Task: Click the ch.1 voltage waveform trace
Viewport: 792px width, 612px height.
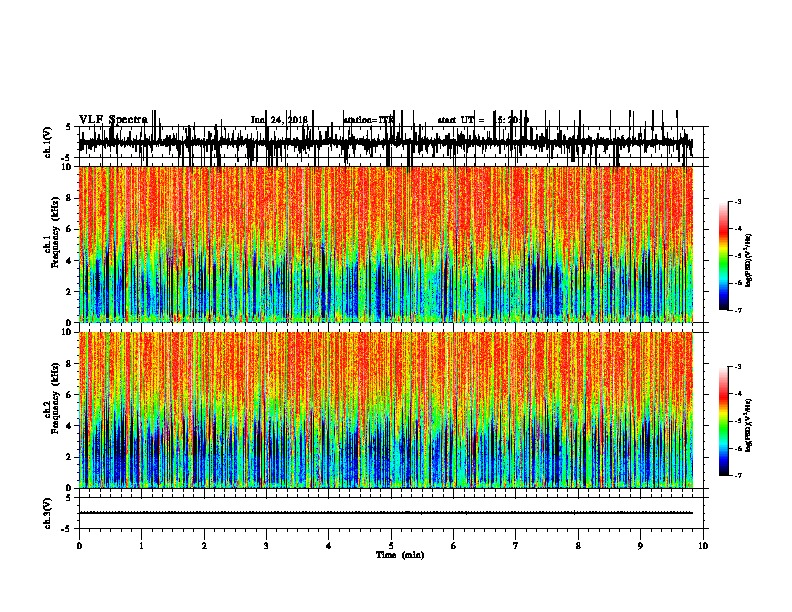Action: point(386,143)
